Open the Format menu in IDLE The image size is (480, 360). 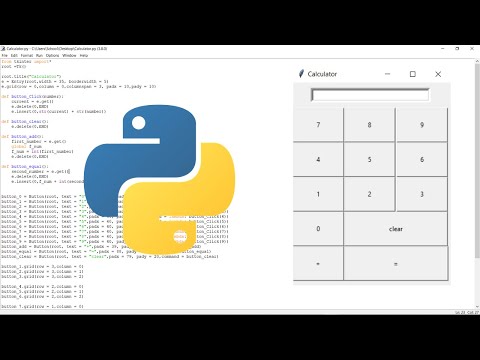point(27,55)
